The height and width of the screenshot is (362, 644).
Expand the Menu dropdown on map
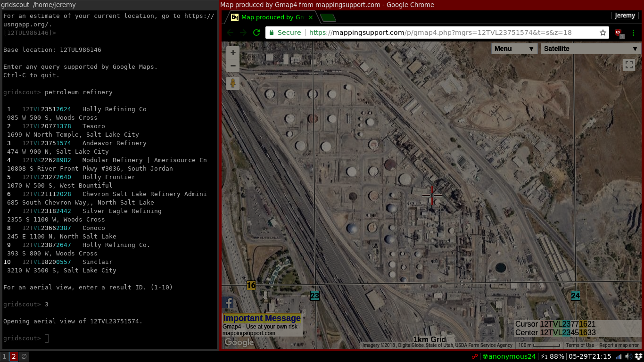(514, 49)
